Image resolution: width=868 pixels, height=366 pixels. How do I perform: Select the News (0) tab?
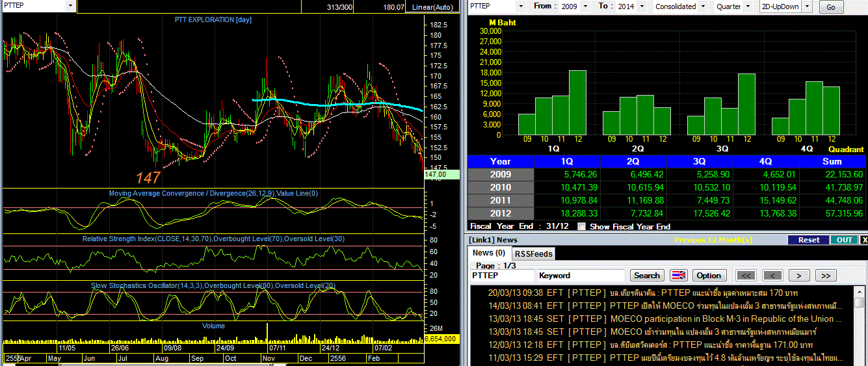point(488,253)
